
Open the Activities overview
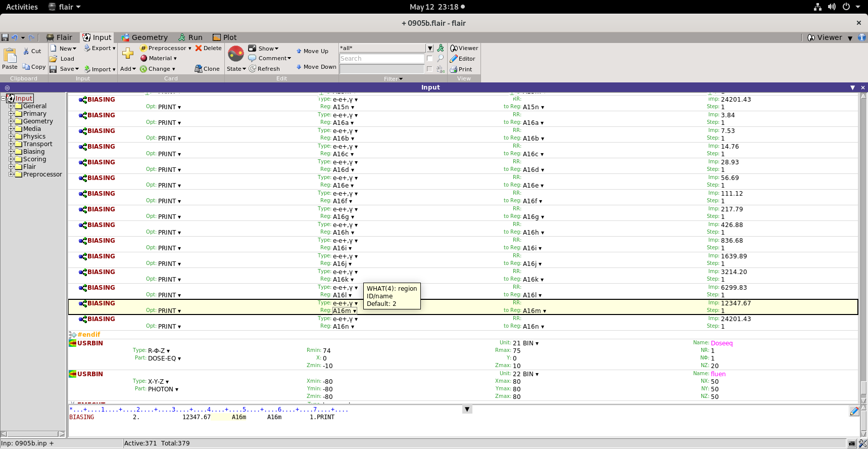coord(22,7)
